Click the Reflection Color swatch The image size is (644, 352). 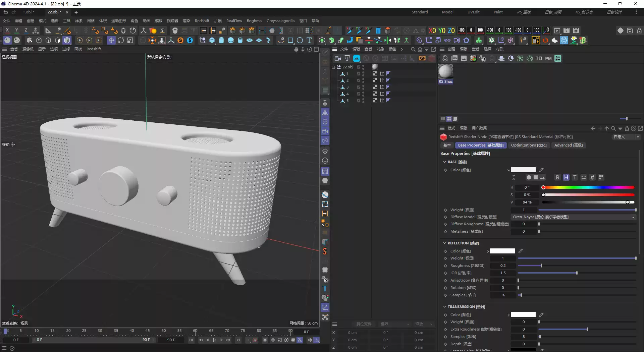pyautogui.click(x=502, y=251)
